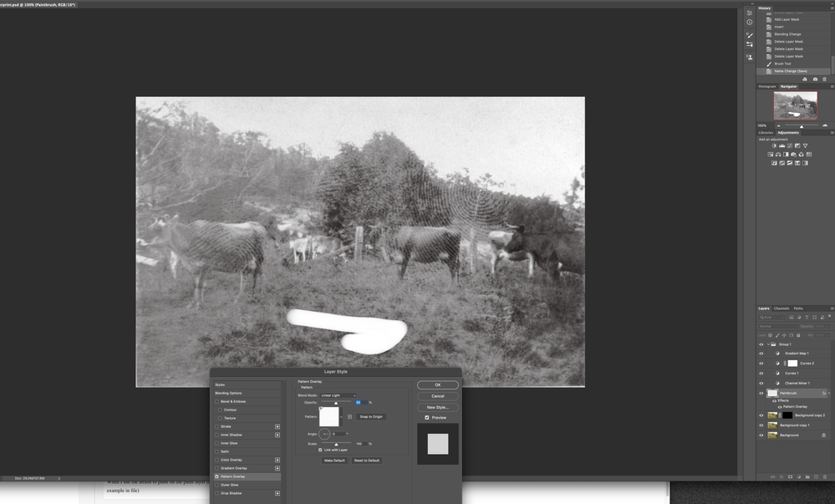This screenshot has height=504, width=835.
Task: Delete layer using trash icon in Layers panel
Action: tap(825, 476)
